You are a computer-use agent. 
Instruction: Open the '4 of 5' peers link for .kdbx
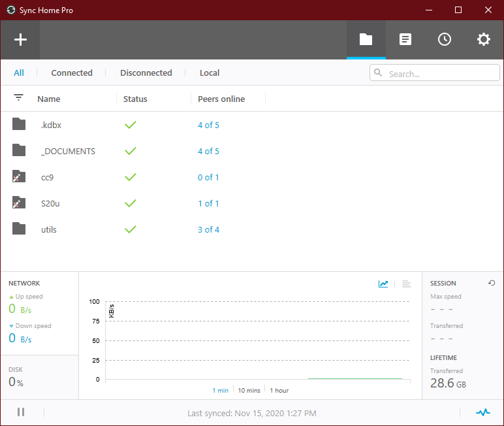tap(209, 125)
